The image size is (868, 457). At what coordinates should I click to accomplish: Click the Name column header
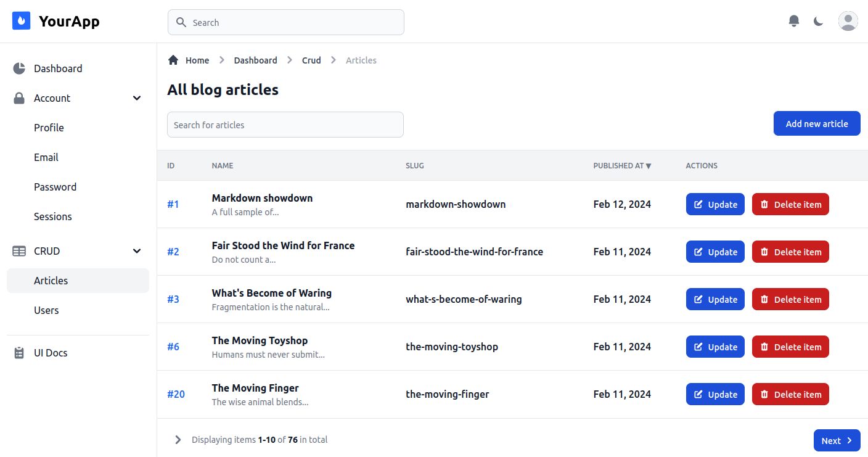coord(223,165)
